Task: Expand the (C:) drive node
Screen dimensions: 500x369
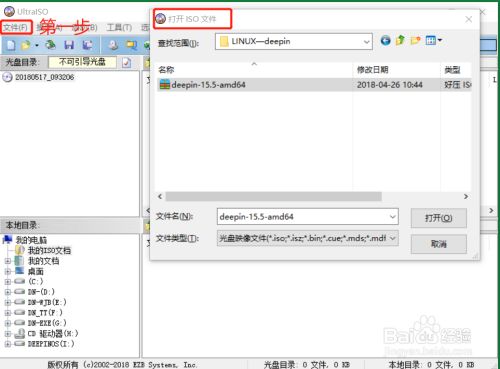Action: click(x=8, y=282)
